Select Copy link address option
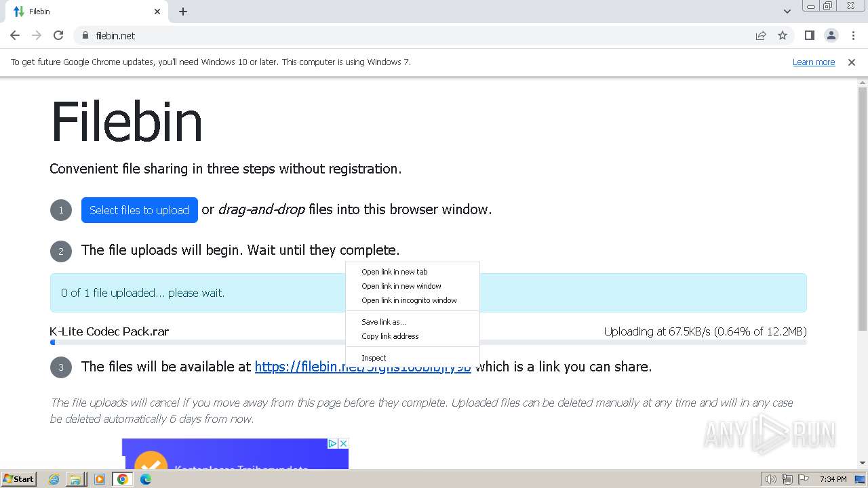Image resolution: width=868 pixels, height=488 pixels. pos(412,336)
